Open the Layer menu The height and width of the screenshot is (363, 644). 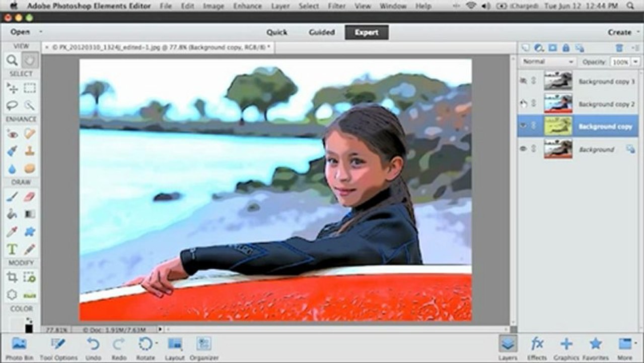point(280,6)
